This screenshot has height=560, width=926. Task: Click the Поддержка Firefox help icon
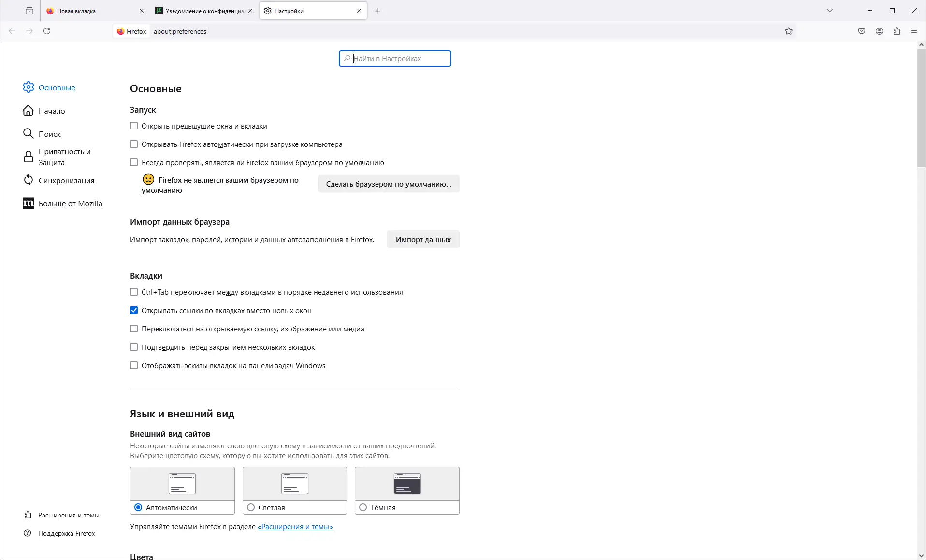[x=28, y=533]
